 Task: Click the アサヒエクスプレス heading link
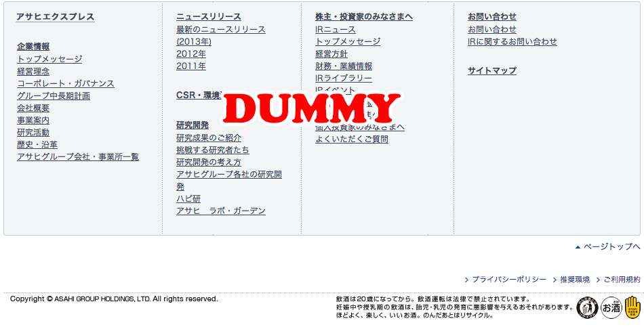point(56,17)
